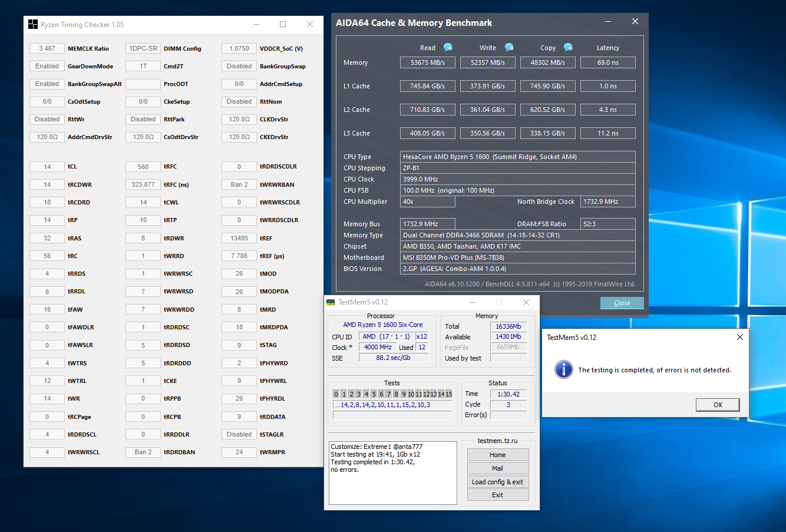Click the DRAM:FSB Ratio value 52:3
This screenshot has height=532, width=786.
click(x=608, y=224)
